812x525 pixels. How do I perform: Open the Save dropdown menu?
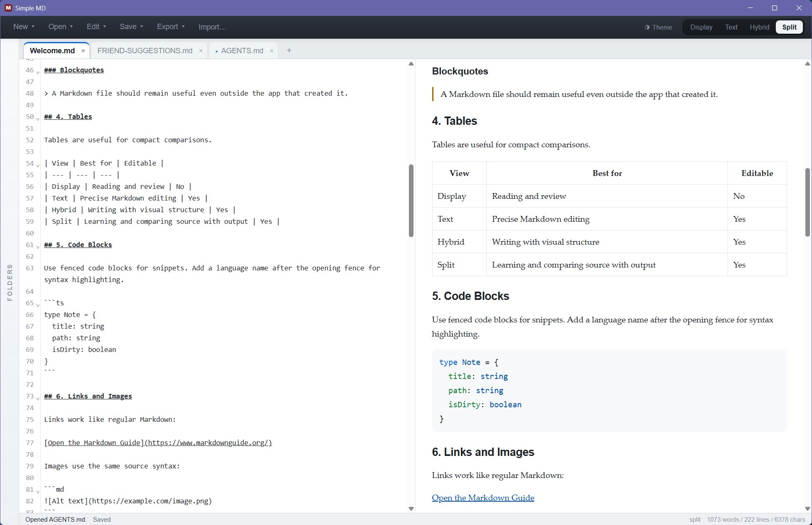[131, 27]
